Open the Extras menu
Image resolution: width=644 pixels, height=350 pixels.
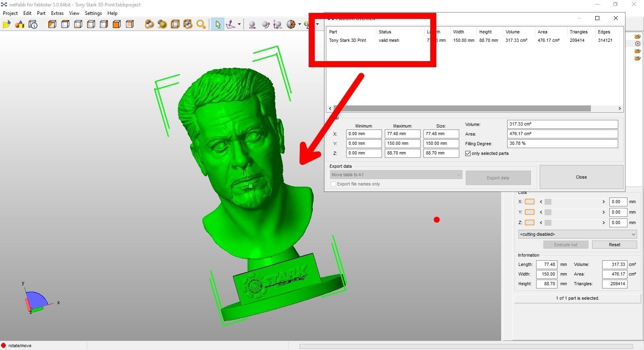(x=57, y=13)
